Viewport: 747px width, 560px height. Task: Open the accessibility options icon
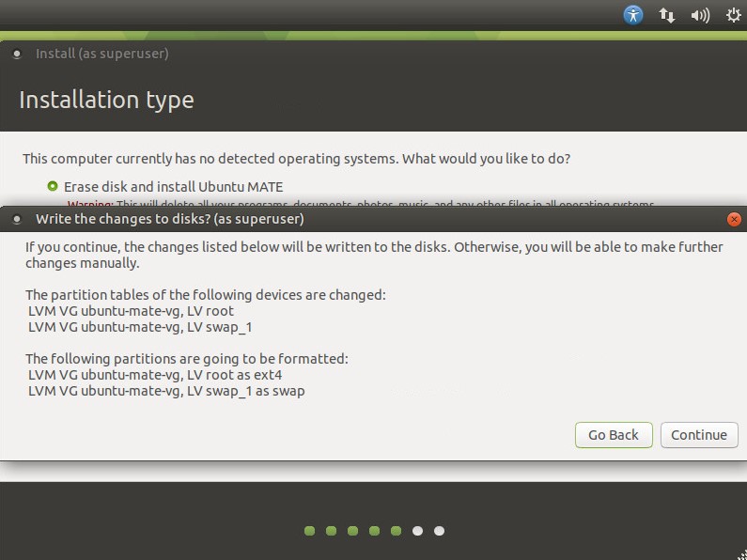click(633, 15)
